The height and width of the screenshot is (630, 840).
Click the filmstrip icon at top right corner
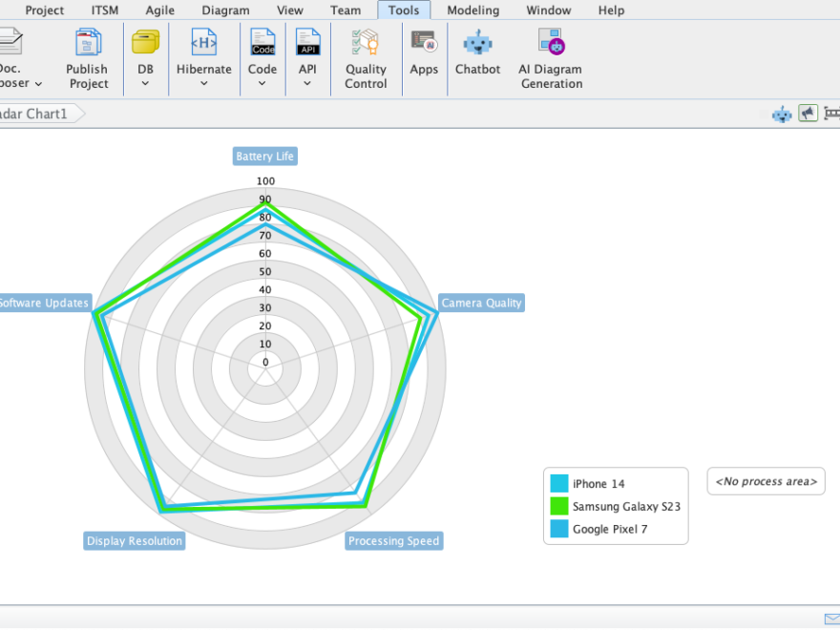click(x=832, y=113)
